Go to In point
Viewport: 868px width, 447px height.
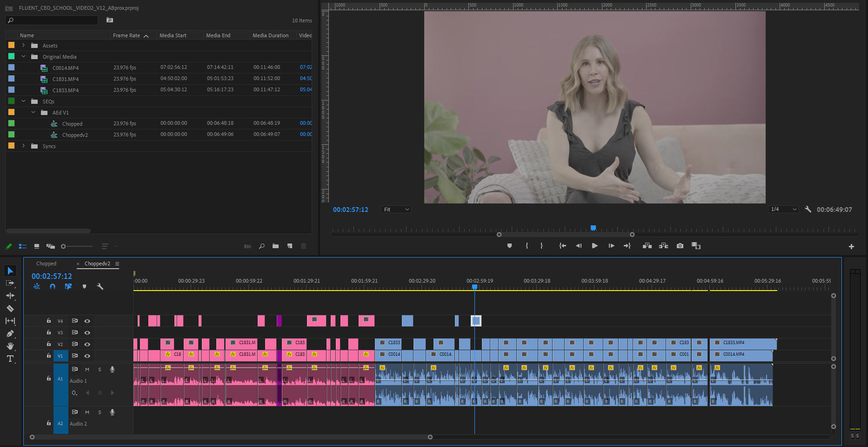click(x=562, y=246)
